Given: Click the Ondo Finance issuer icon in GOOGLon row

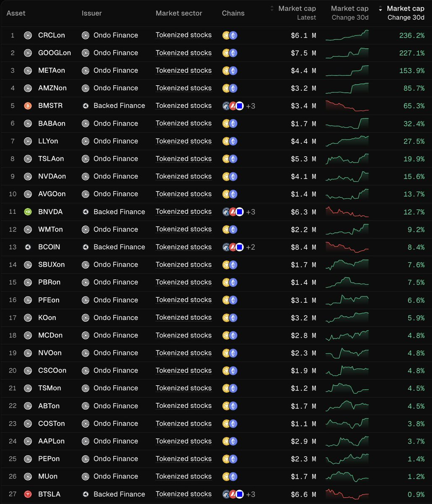Looking at the screenshot, I should point(85,53).
